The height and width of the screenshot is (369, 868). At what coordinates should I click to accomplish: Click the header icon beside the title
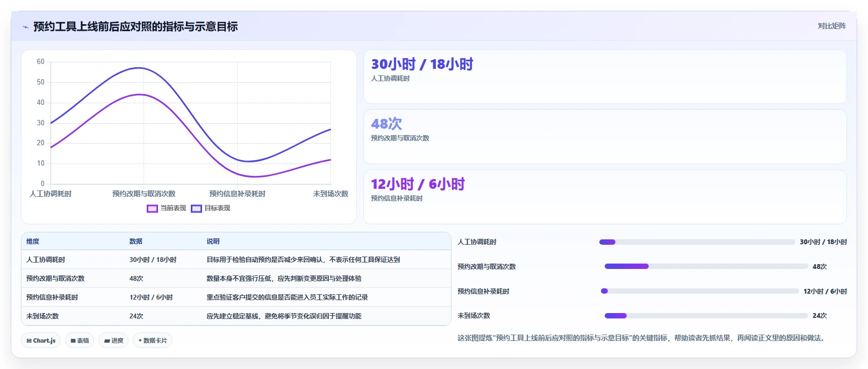pyautogui.click(x=25, y=27)
